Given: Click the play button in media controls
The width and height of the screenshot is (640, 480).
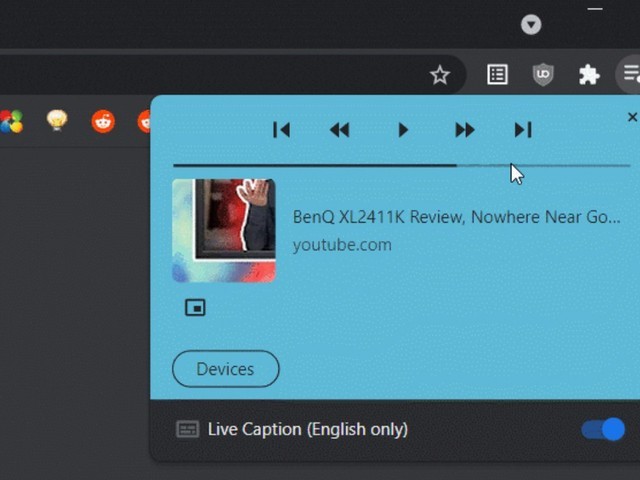Looking at the screenshot, I should [403, 130].
